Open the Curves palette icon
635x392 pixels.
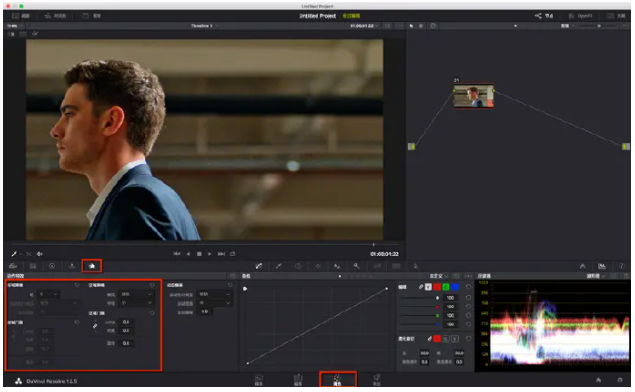(259, 266)
